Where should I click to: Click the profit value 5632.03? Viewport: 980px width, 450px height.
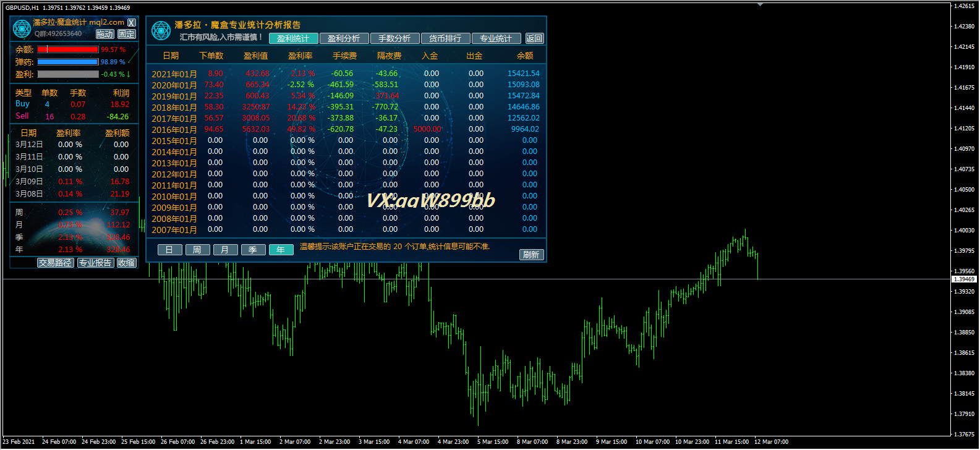coord(256,129)
